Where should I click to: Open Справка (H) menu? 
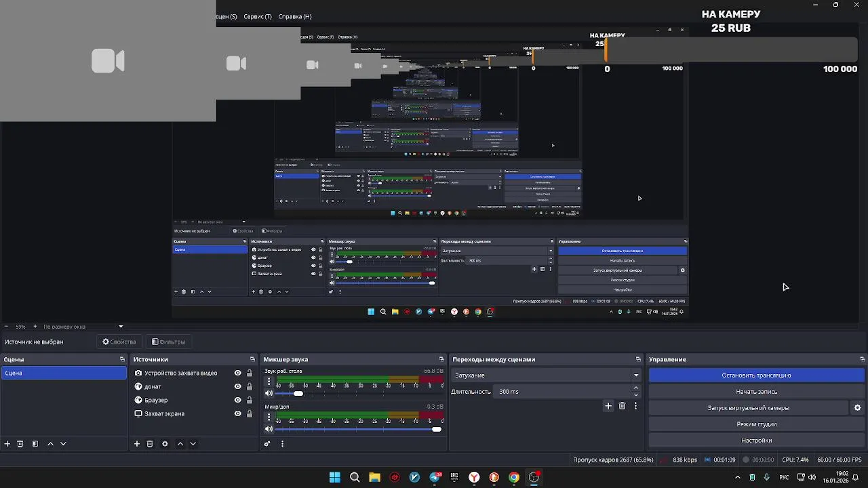[295, 16]
